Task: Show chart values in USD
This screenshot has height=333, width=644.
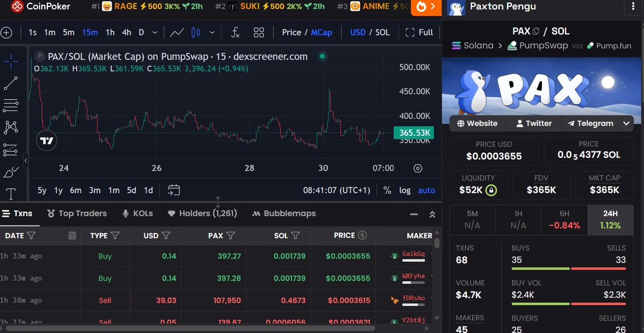Action: [x=357, y=32]
